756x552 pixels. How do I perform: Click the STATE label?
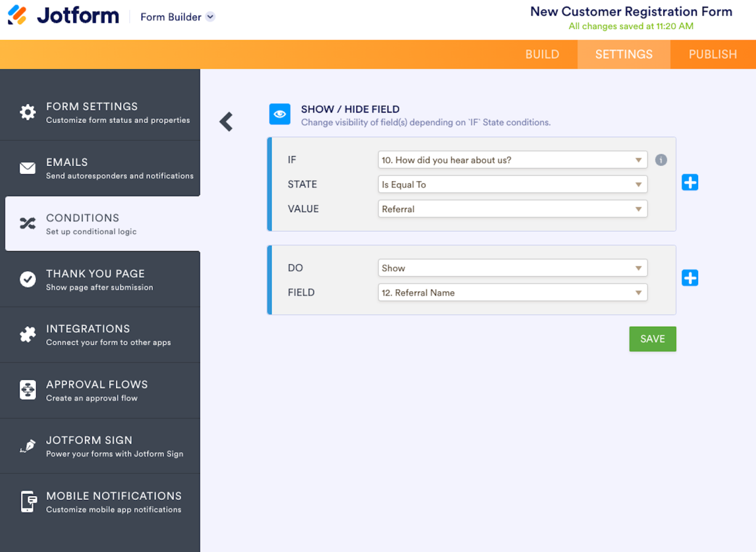302,184
